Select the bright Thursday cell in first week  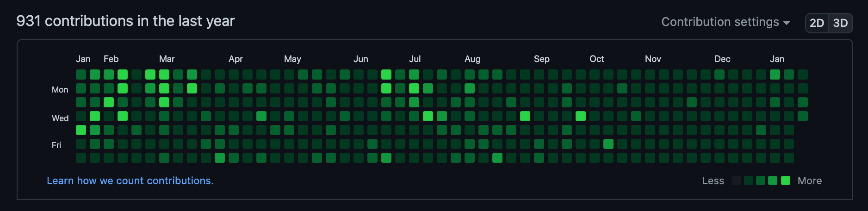click(x=81, y=130)
